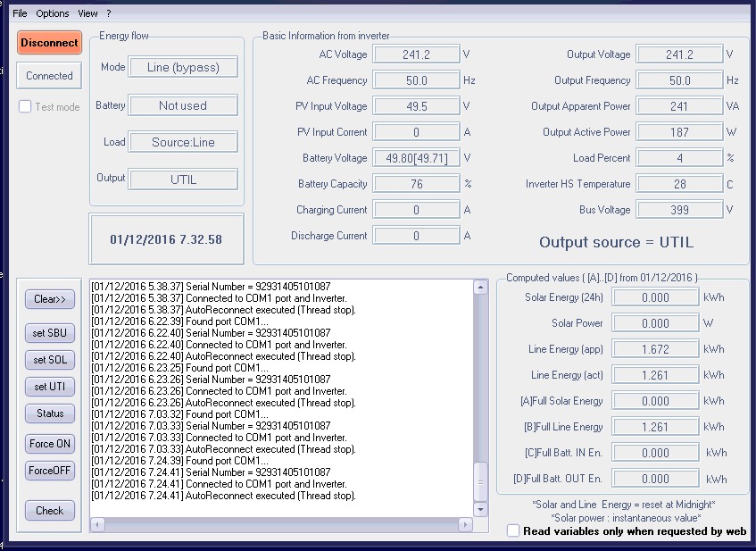Click the Output Frequency value 50.0
The height and width of the screenshot is (551, 756).
click(x=680, y=80)
